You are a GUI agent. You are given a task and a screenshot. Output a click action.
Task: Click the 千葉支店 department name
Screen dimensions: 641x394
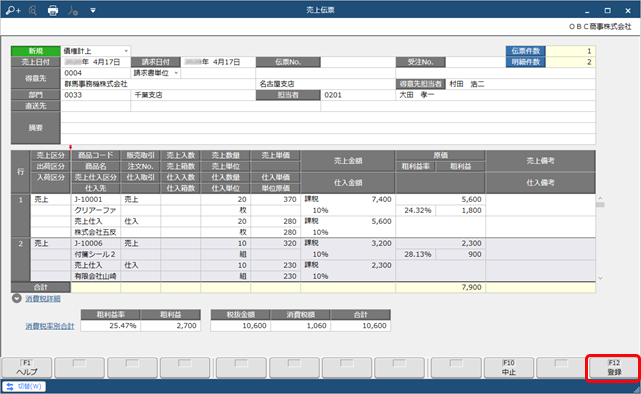click(148, 95)
